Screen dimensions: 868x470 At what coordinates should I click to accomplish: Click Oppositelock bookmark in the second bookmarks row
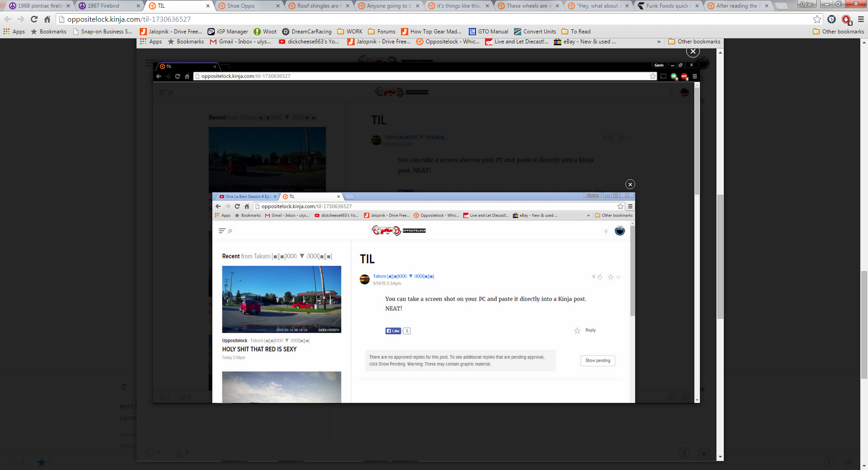coord(448,42)
